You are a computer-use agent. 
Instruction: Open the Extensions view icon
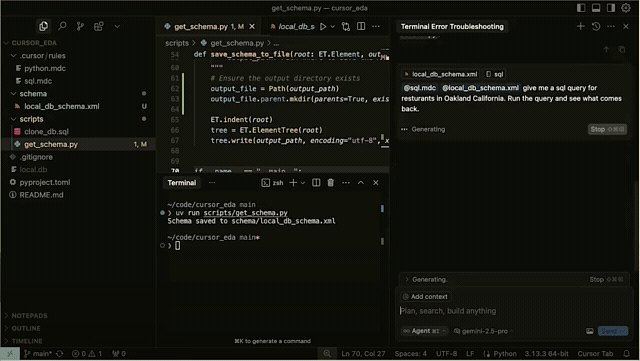click(x=99, y=27)
